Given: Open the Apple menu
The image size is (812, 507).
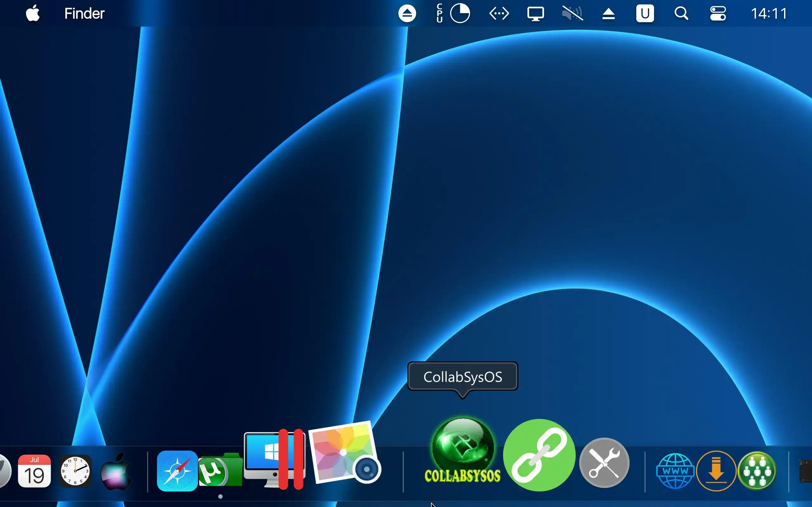Looking at the screenshot, I should point(33,14).
